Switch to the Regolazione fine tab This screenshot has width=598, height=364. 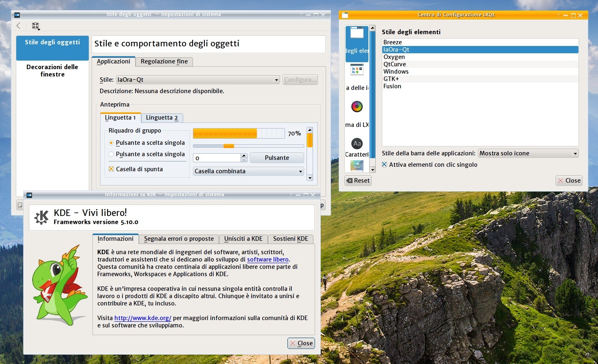[x=164, y=61]
